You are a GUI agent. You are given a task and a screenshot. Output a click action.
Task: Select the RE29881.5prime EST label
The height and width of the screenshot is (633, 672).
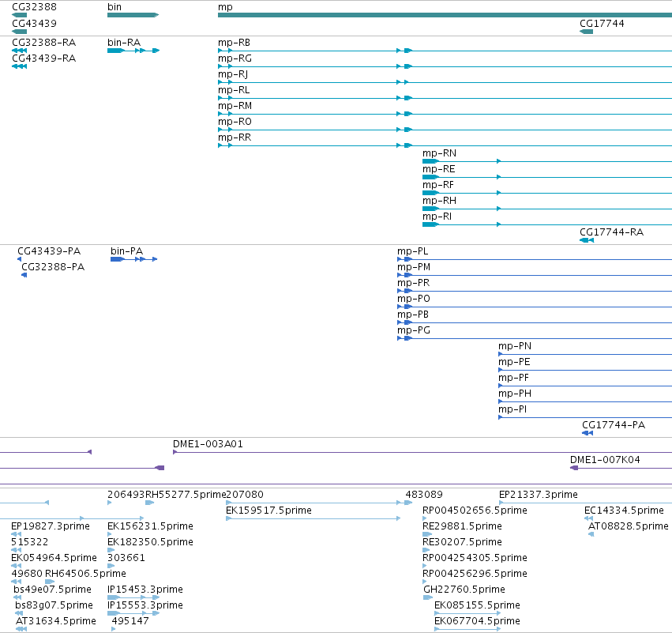click(462, 526)
